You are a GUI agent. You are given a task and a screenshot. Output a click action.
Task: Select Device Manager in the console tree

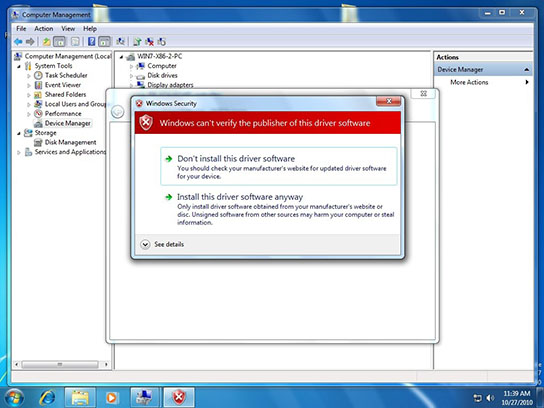pyautogui.click(x=68, y=123)
